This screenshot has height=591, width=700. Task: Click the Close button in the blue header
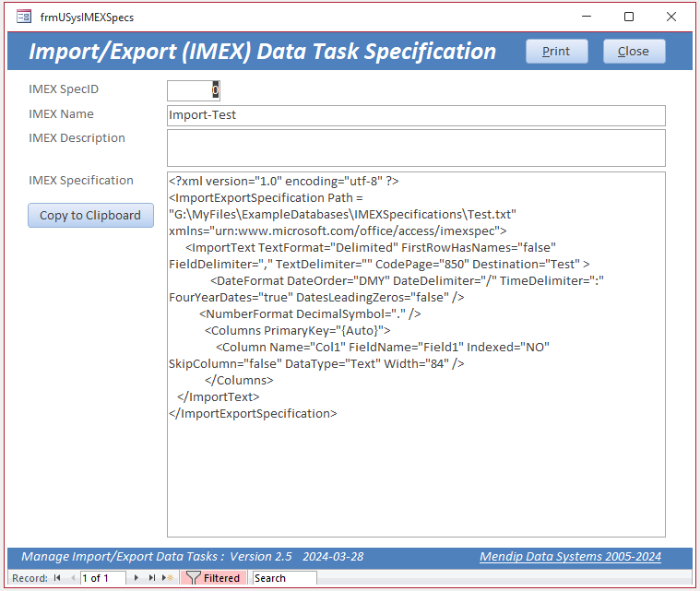click(634, 52)
